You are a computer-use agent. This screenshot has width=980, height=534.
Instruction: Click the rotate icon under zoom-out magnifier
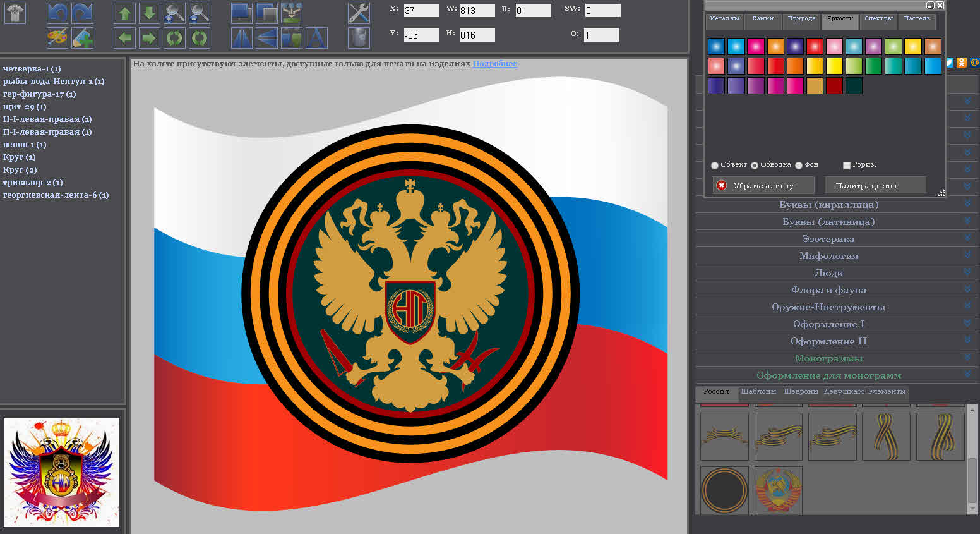[x=199, y=38]
